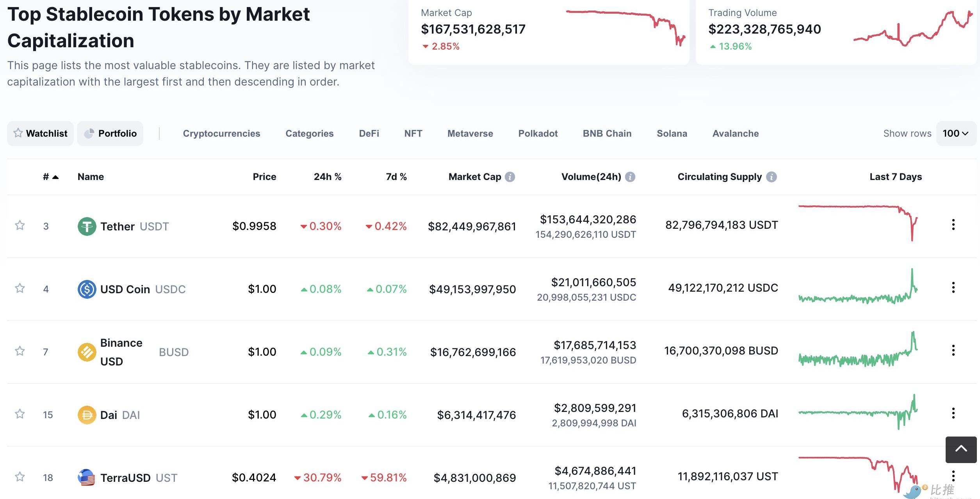
Task: Open Binance USD's 7-day price chart
Action: point(858,349)
